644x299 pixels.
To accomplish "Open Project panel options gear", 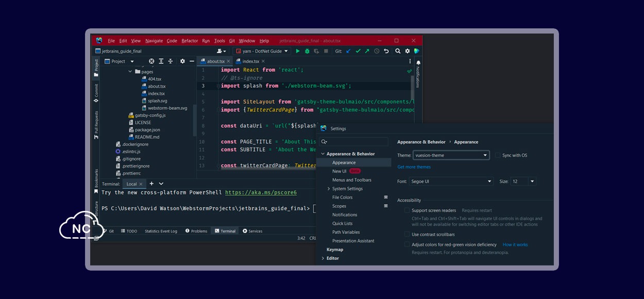I will [182, 61].
